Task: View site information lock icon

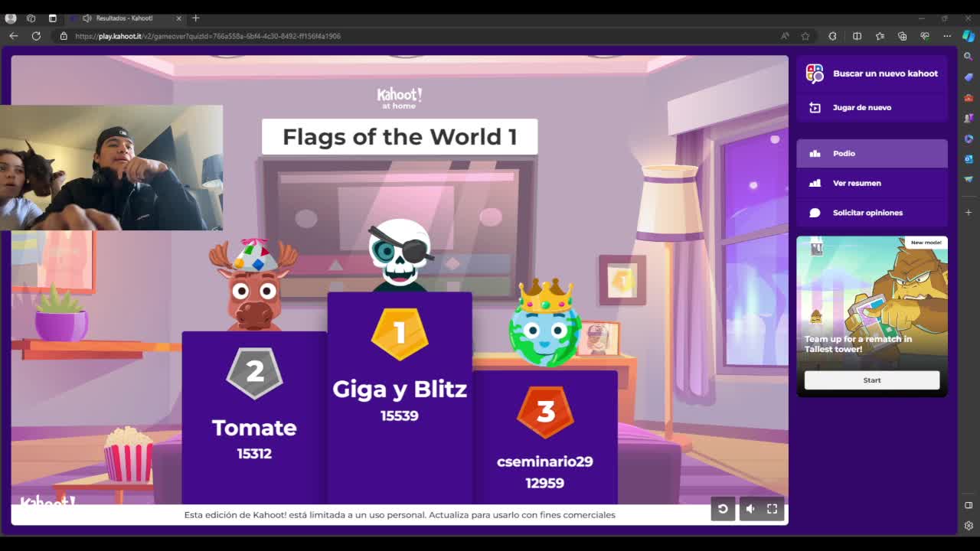Action: pyautogui.click(x=64, y=36)
